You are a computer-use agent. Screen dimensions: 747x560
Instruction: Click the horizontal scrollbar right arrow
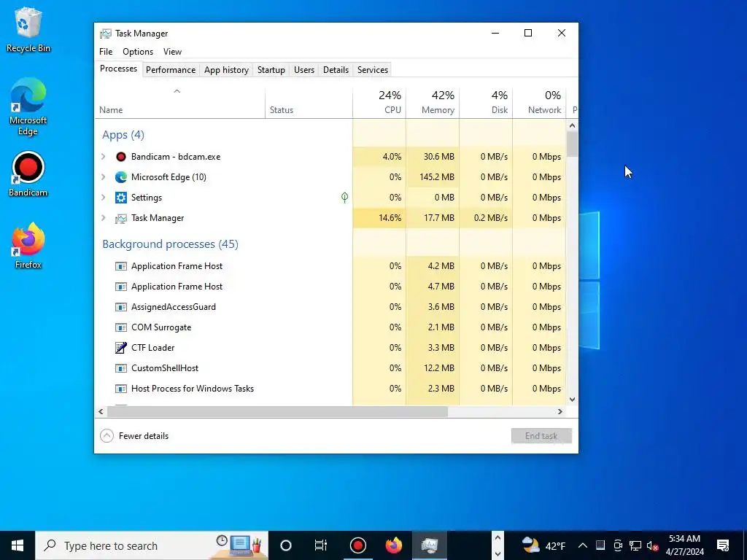[x=560, y=411]
